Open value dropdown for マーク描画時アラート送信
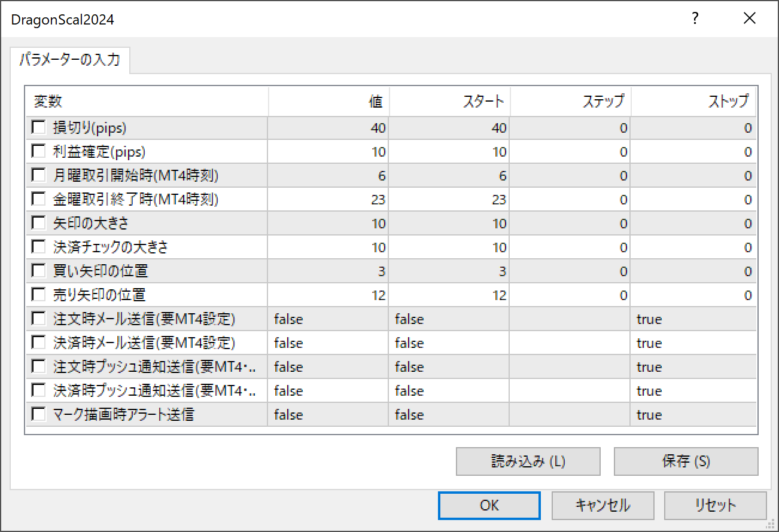This screenshot has height=532, width=779. pos(328,414)
